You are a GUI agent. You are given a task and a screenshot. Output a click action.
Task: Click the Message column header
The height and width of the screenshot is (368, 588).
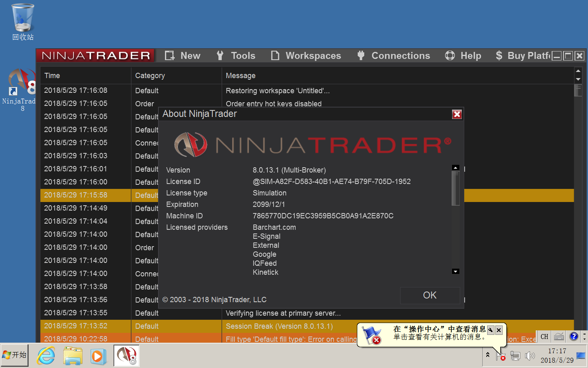[398, 76]
